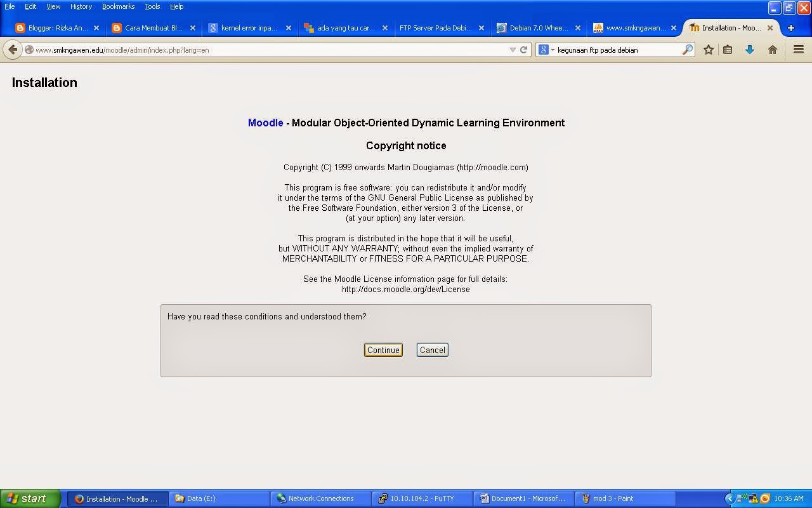Open the Firefox hamburger menu
The image size is (812, 508).
[799, 50]
